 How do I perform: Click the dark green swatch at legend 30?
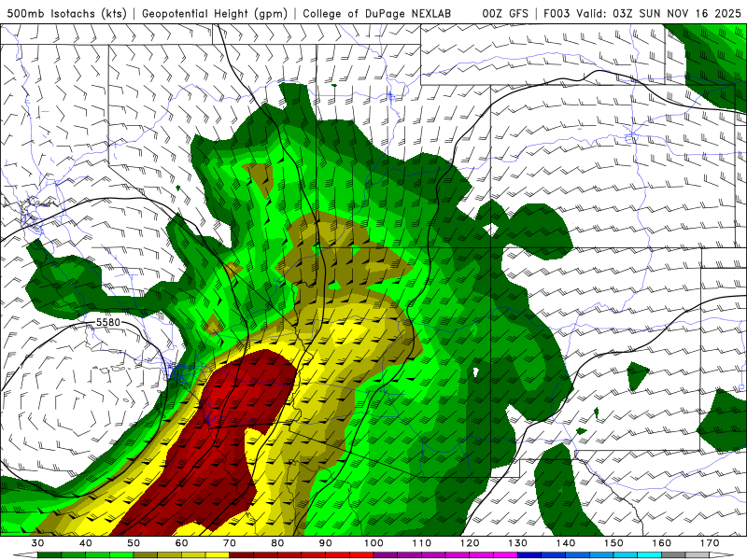[x=49, y=555]
